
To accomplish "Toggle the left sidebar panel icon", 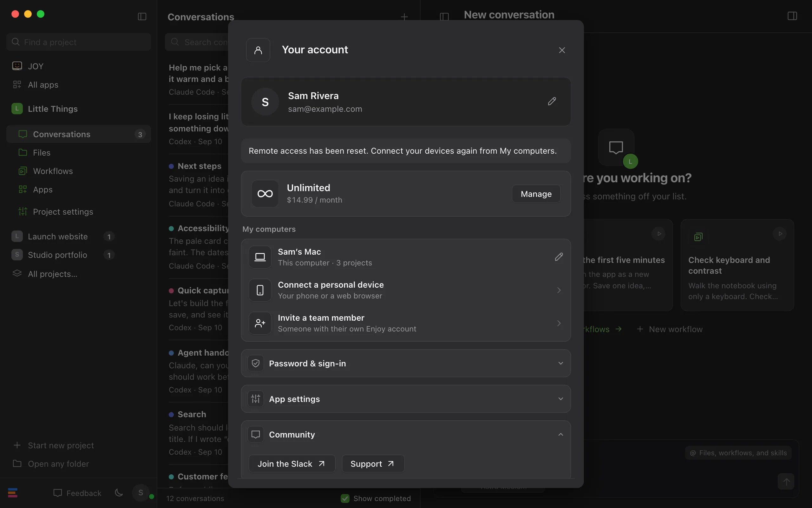I will tap(142, 17).
